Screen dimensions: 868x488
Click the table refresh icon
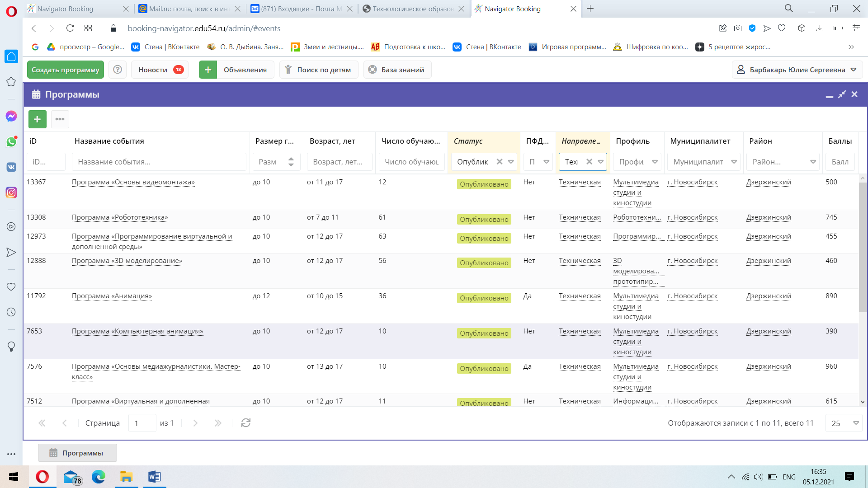(245, 423)
